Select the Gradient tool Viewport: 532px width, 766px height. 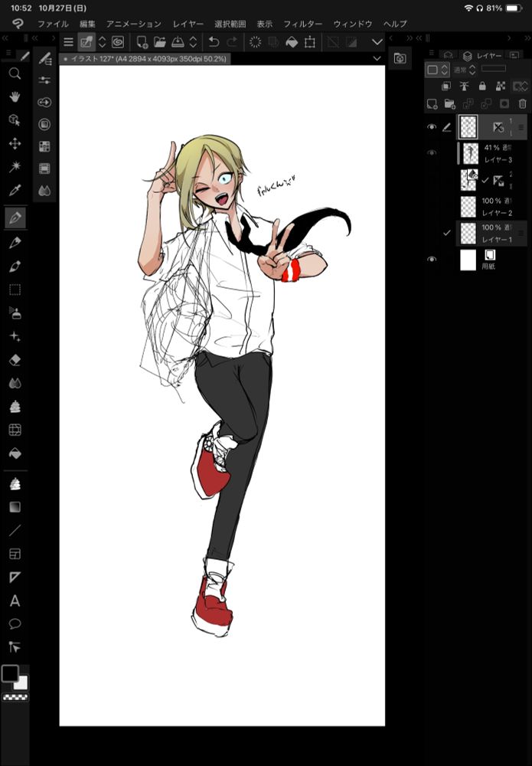(15, 507)
